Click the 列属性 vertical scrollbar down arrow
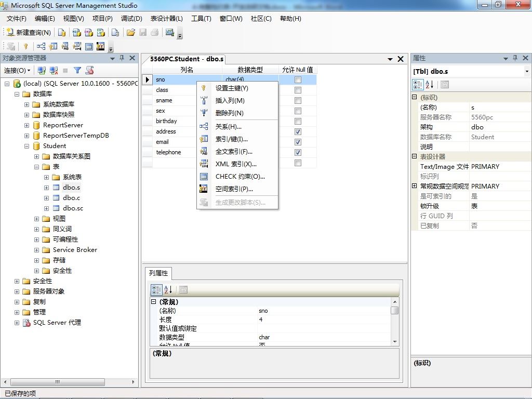 click(395, 342)
